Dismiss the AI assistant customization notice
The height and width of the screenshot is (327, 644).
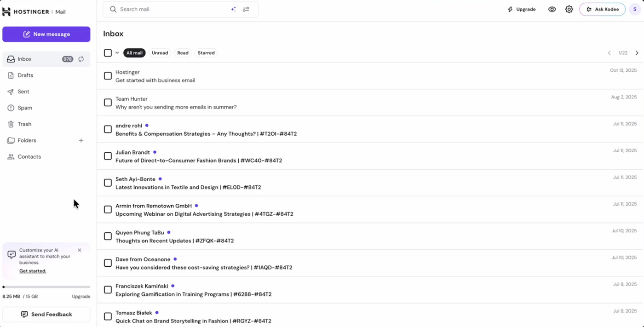pos(80,250)
